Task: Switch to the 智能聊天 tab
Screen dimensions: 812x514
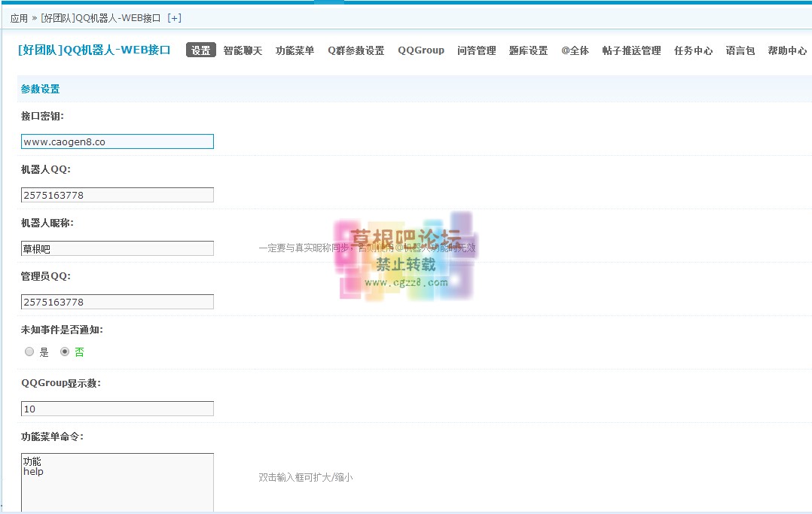Action: tap(243, 51)
